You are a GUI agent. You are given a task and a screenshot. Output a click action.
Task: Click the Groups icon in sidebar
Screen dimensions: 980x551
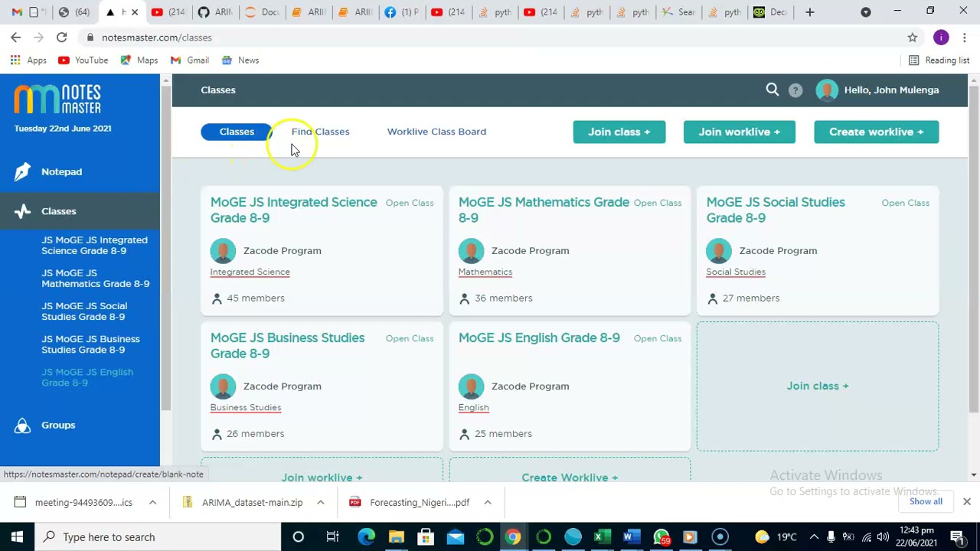point(22,425)
